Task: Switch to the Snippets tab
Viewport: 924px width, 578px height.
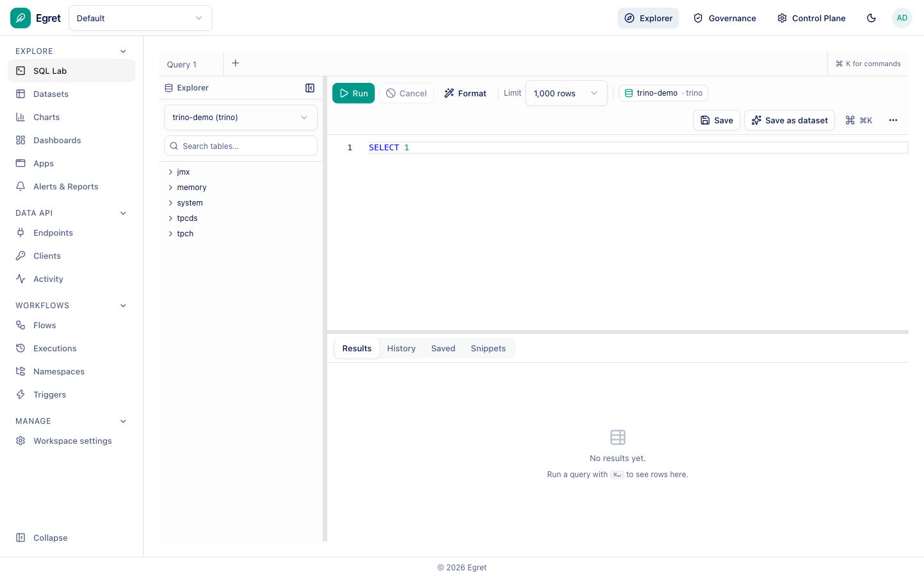Action: coord(488,348)
